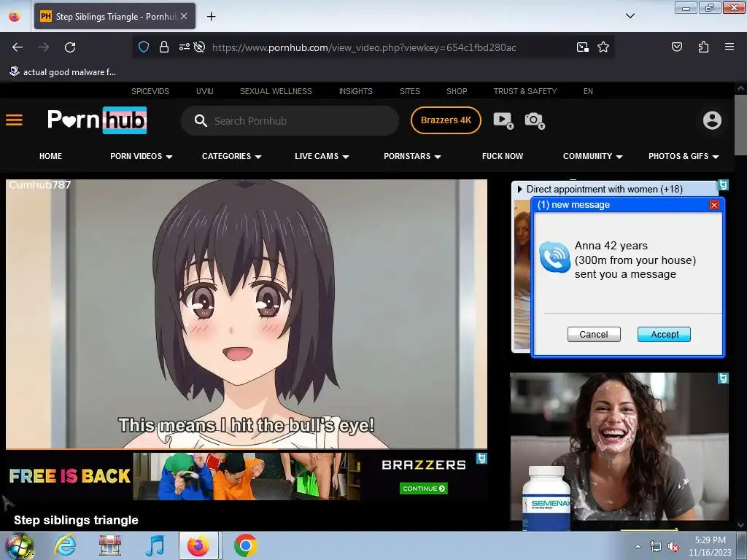Click the video player area
The image size is (747, 560).
pyautogui.click(x=247, y=314)
